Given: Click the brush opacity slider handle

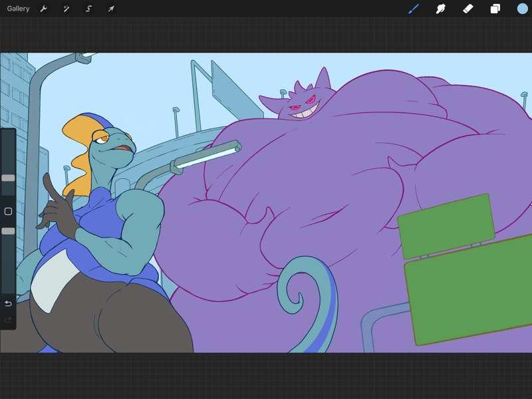Looking at the screenshot, I should click(x=8, y=231).
